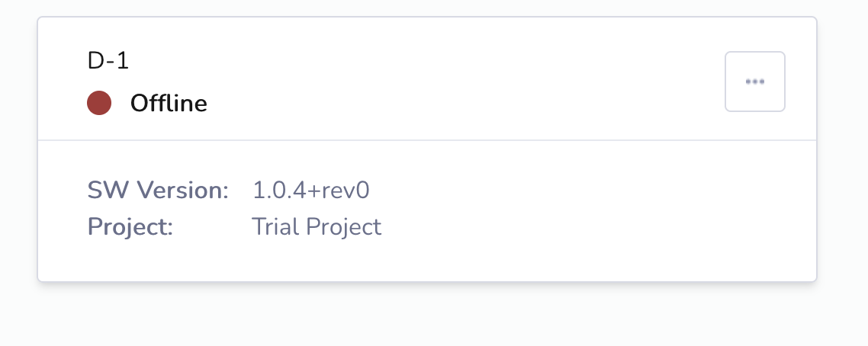Select the 1.0.4+rev0 version value
The width and height of the screenshot is (868, 346).
[x=311, y=190]
